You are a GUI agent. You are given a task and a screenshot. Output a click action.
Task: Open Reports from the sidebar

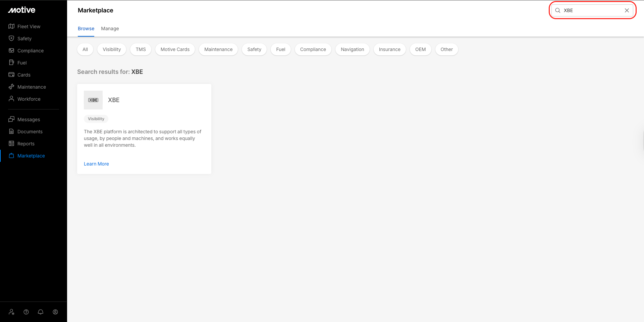(x=26, y=144)
